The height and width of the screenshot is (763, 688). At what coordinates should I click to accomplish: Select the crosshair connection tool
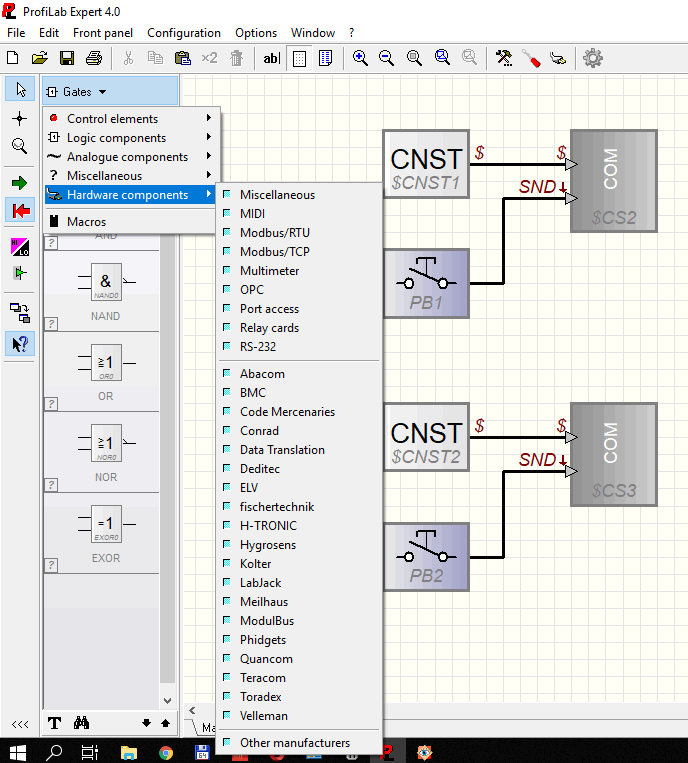(x=19, y=118)
